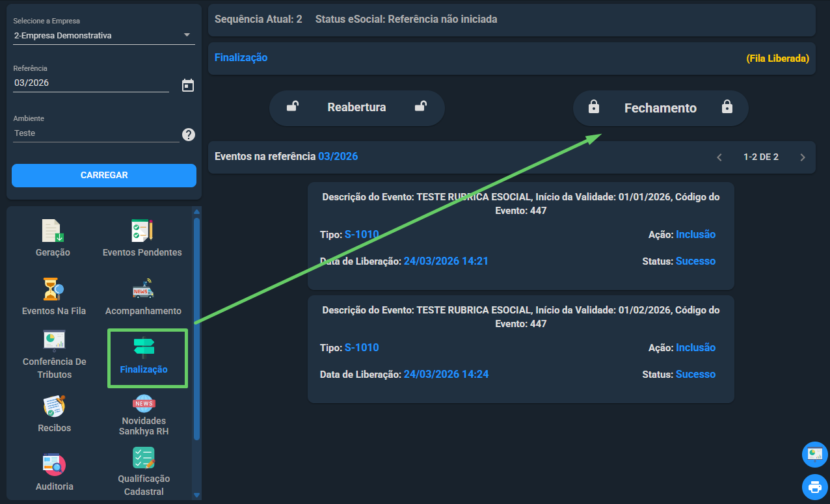Click the module list scroll down arrow
This screenshot has height=504, width=830.
197,495
